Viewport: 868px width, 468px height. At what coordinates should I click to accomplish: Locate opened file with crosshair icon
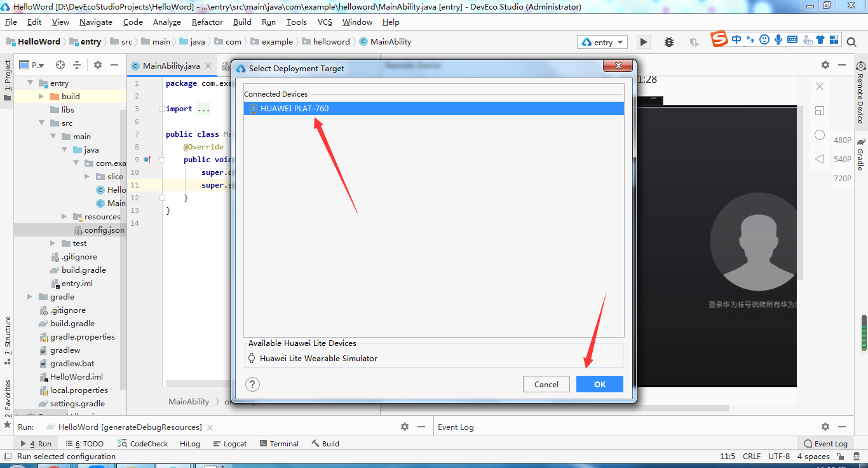point(60,65)
